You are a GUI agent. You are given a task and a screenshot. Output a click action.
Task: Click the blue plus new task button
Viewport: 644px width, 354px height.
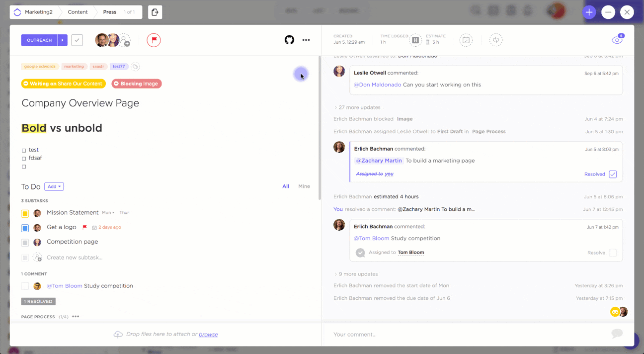click(x=589, y=12)
